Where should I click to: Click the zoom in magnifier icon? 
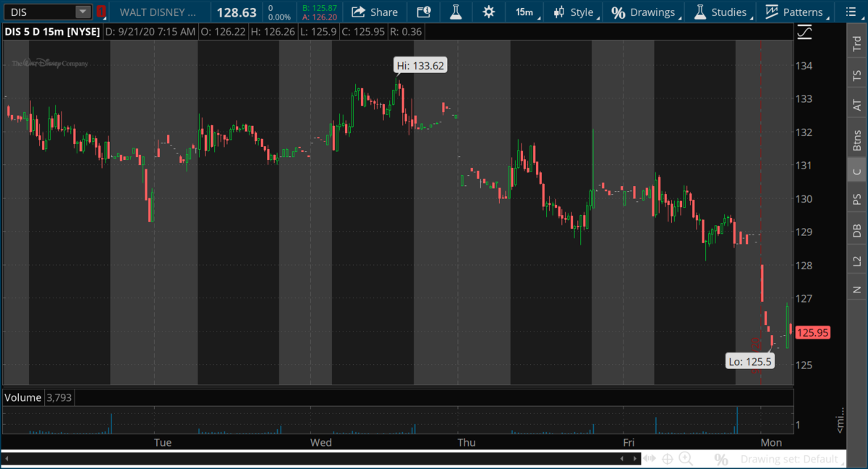click(x=686, y=459)
